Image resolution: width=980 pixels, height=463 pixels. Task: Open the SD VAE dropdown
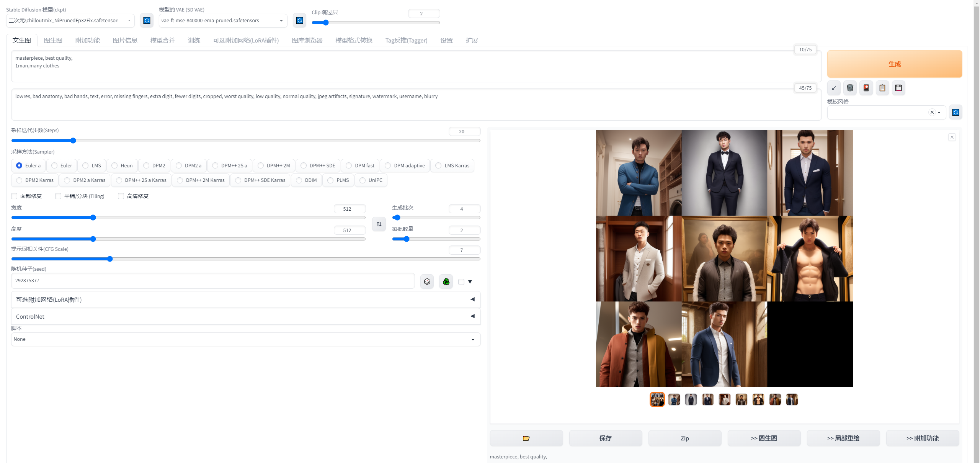pos(223,20)
